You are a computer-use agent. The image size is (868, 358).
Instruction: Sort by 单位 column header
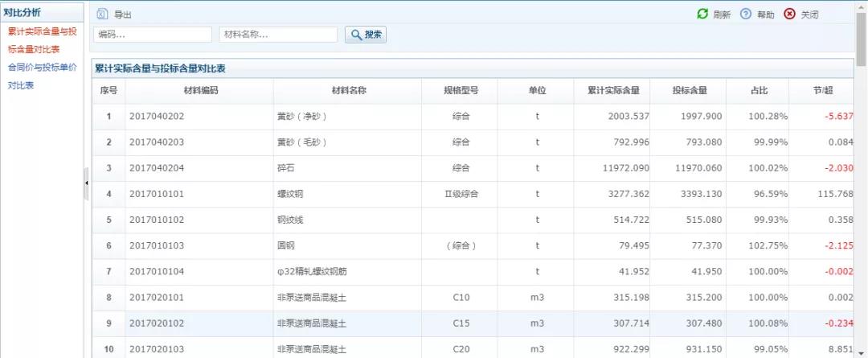pyautogui.click(x=536, y=91)
